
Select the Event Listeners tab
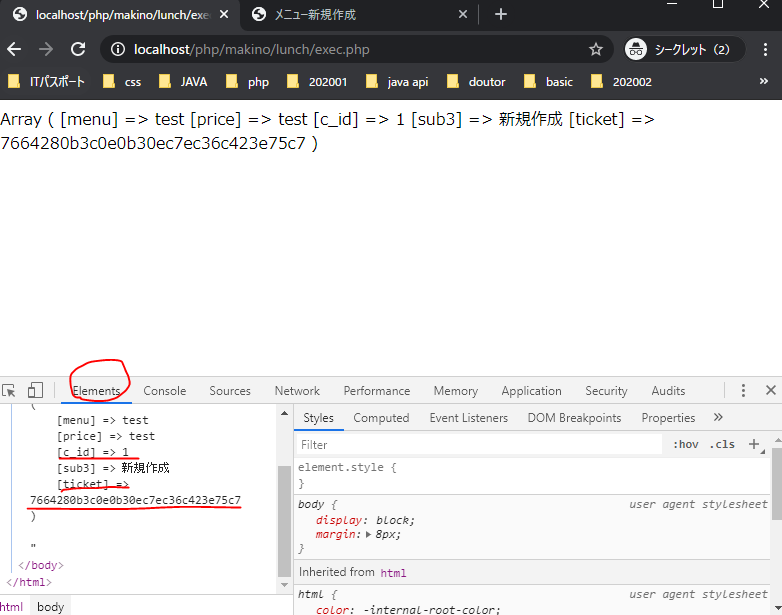pyautogui.click(x=468, y=417)
